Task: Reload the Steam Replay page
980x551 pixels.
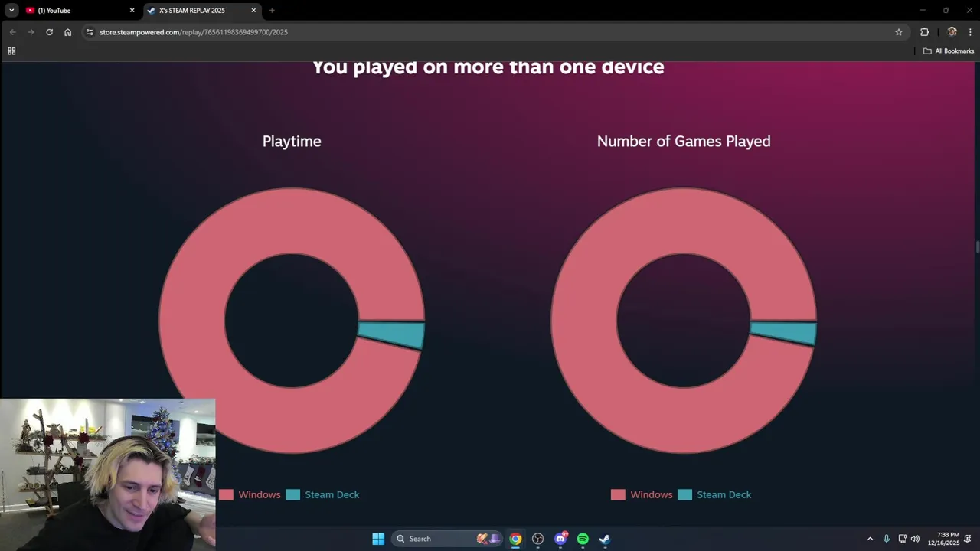Action: 49,32
